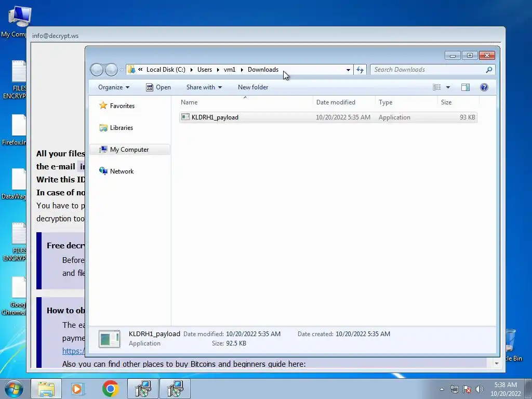Go forward with the Explorer forward arrow
The width and height of the screenshot is (532, 399).
pyautogui.click(x=111, y=70)
